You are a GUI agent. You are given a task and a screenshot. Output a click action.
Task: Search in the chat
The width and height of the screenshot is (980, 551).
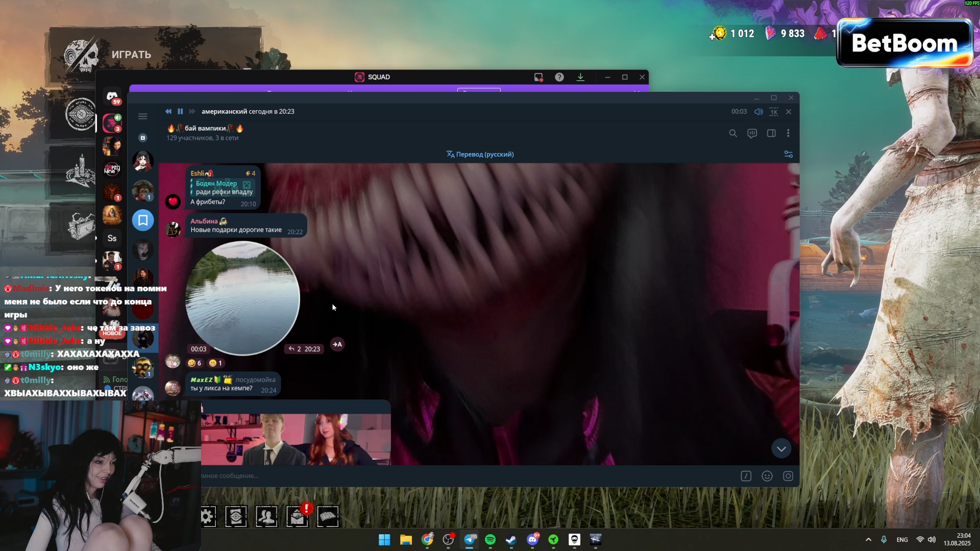pos(733,133)
